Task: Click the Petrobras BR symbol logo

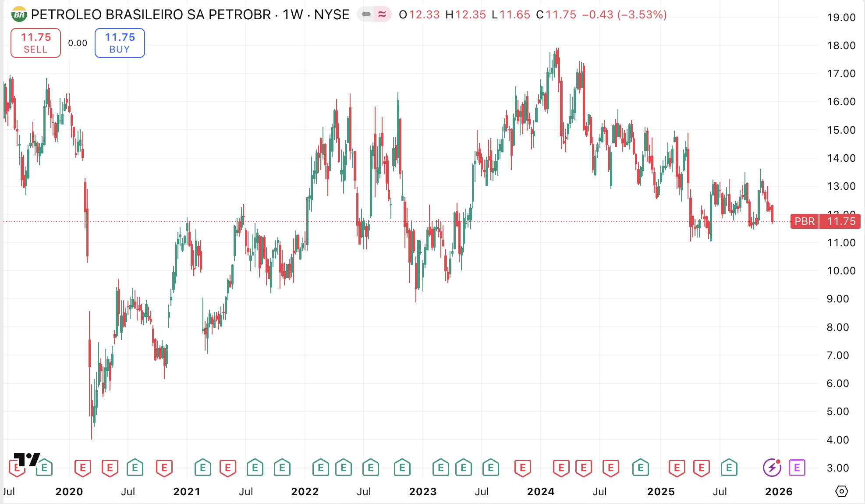Action: click(19, 14)
